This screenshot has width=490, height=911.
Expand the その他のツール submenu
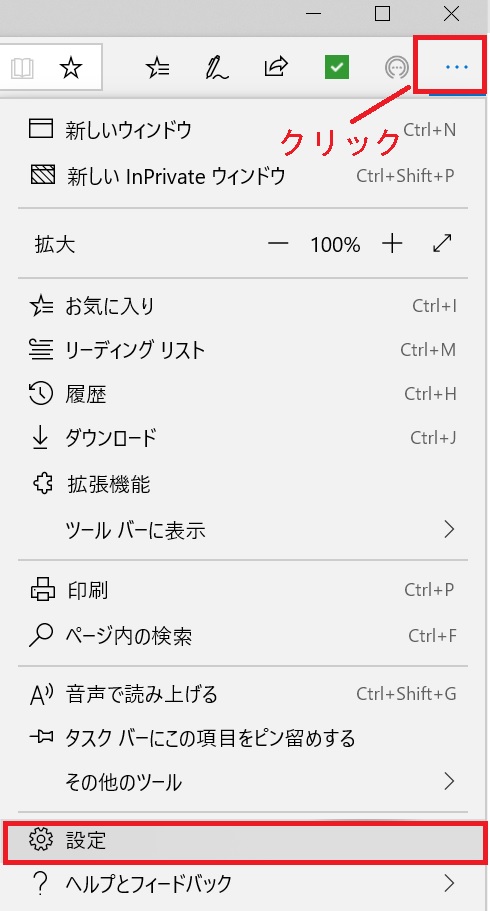coord(243,782)
